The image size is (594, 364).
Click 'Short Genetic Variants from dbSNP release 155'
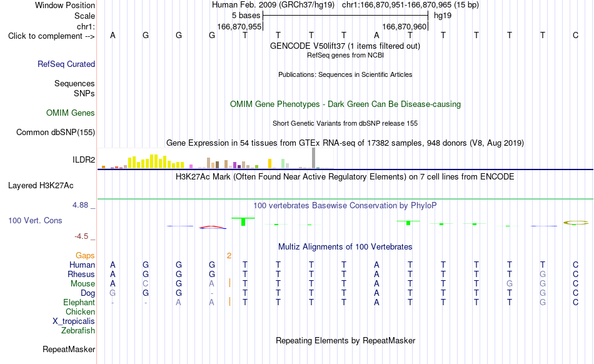coord(345,123)
